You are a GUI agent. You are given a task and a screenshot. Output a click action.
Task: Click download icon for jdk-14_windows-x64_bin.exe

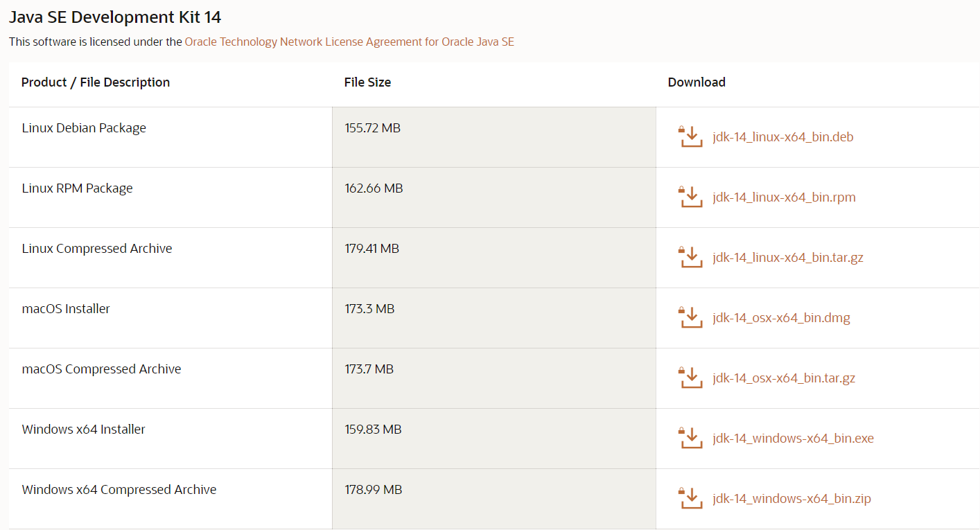(690, 438)
